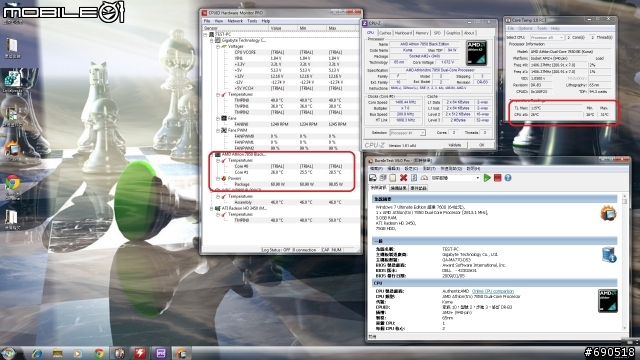Open the processor Selection dropdown in CPU-Z
This screenshot has width=640, height=360.
tap(407, 133)
